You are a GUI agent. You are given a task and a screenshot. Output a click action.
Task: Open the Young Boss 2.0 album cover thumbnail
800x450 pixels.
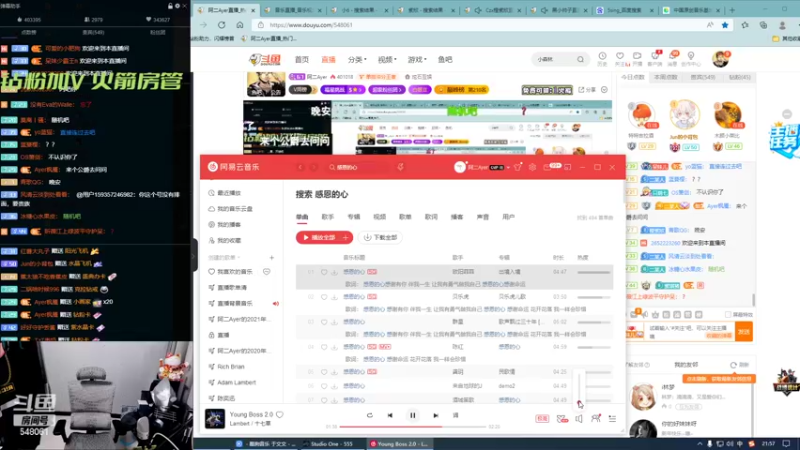(x=215, y=418)
